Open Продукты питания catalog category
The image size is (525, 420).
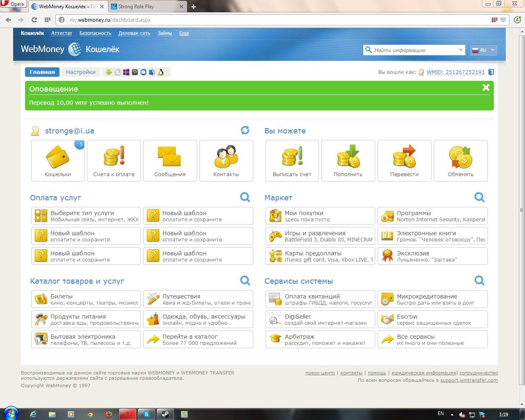click(x=86, y=319)
